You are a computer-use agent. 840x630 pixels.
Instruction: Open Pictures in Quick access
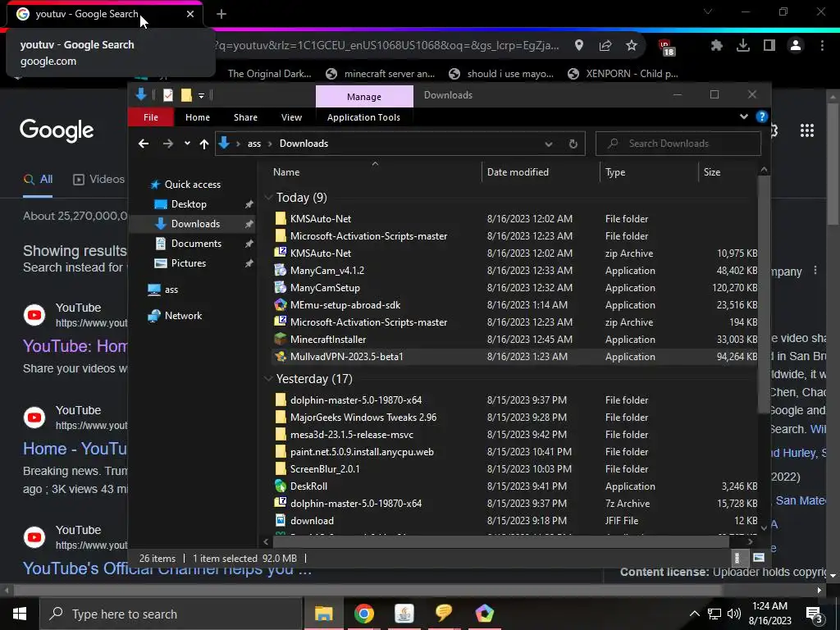189,263
